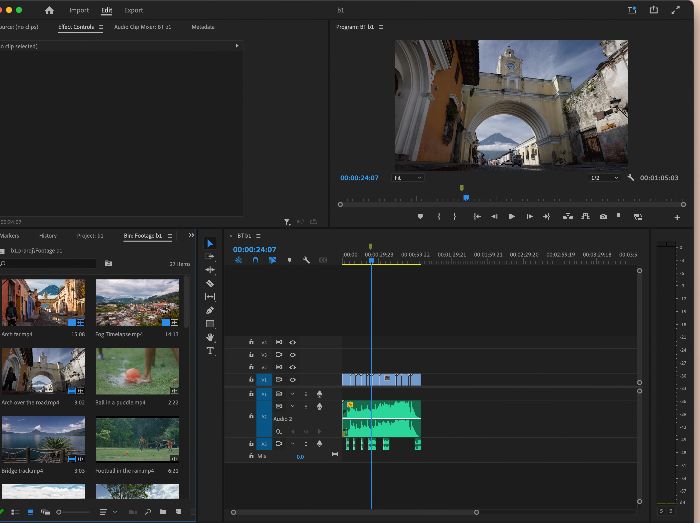Toggle Linked Selection in timeline
The height and width of the screenshot is (523, 700).
coord(272,260)
